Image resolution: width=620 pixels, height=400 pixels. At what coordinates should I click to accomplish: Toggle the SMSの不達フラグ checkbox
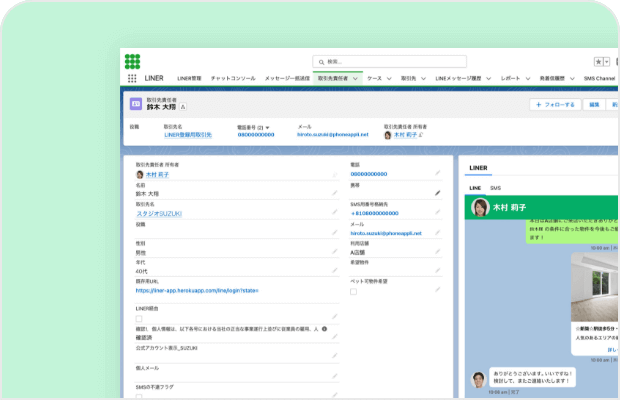point(139,395)
